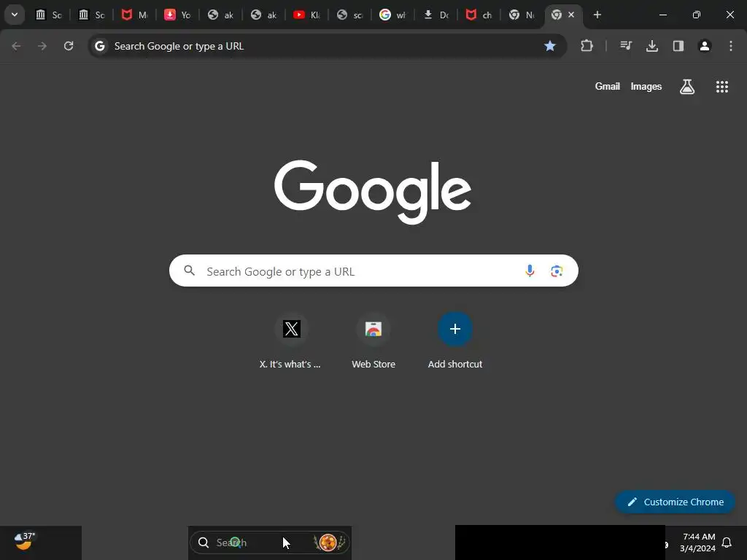Open the tab search dropdown arrow
The image size is (747, 560).
(15, 15)
